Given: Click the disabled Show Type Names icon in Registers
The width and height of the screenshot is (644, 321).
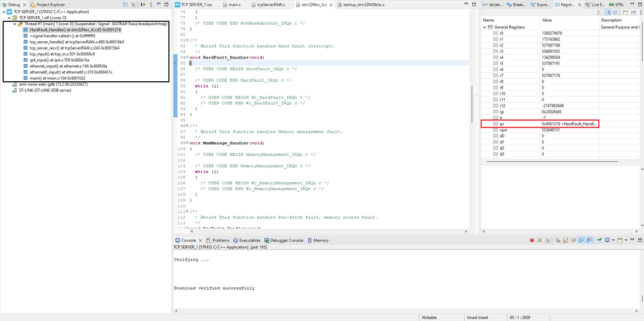Looking at the screenshot, I should [599, 12].
